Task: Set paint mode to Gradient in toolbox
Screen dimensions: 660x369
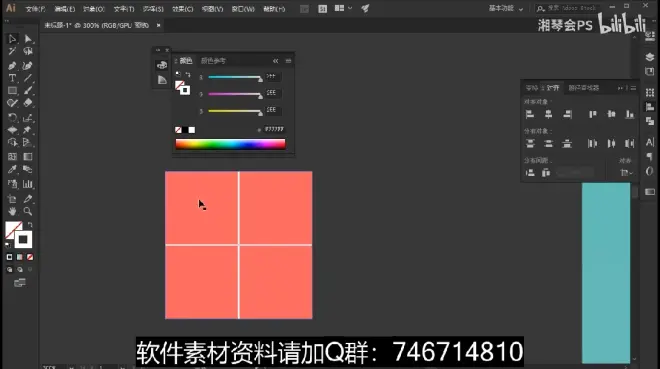Action: [x=20, y=257]
